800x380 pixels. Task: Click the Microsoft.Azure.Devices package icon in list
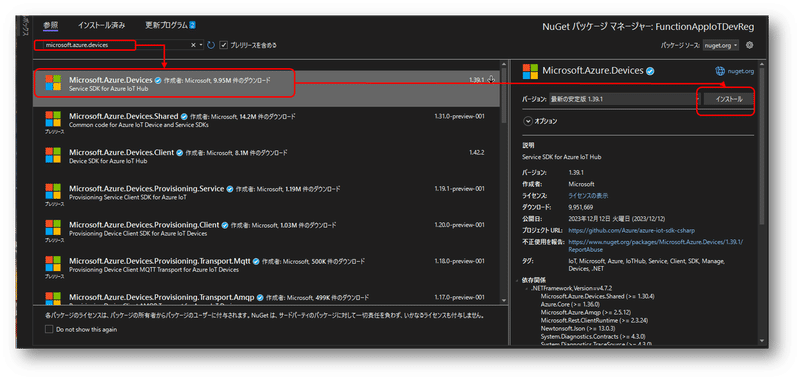(x=53, y=83)
